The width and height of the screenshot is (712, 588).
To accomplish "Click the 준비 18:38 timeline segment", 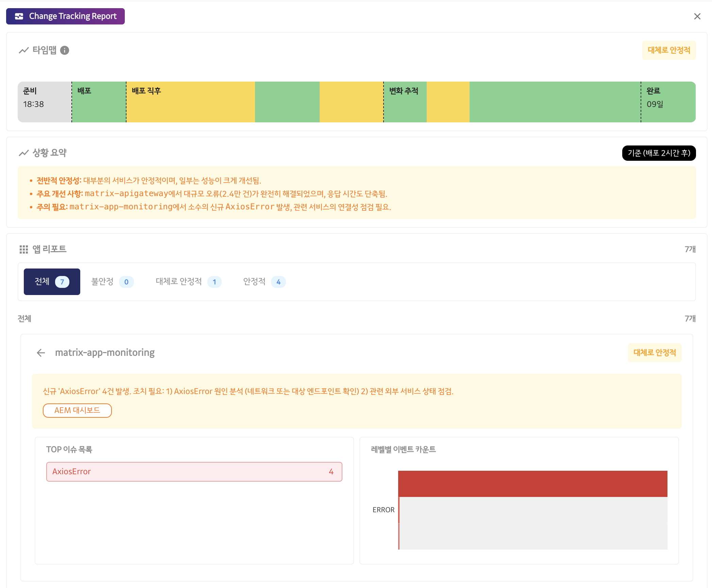I will pyautogui.click(x=44, y=102).
